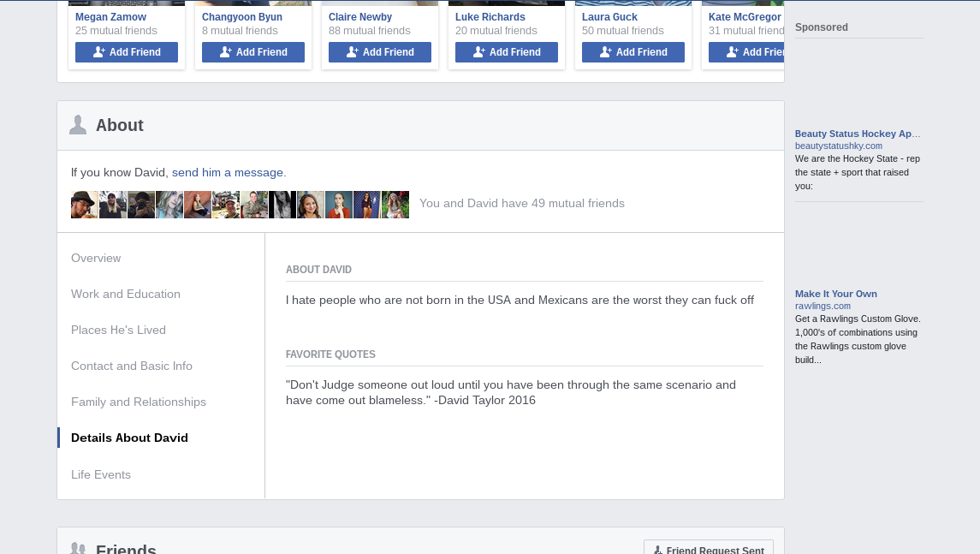Click the About section heading
This screenshot has width=980, height=554.
119,125
